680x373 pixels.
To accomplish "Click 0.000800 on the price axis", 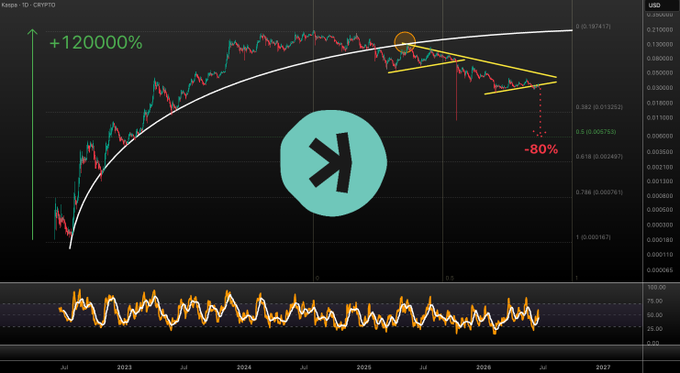I will point(660,196).
